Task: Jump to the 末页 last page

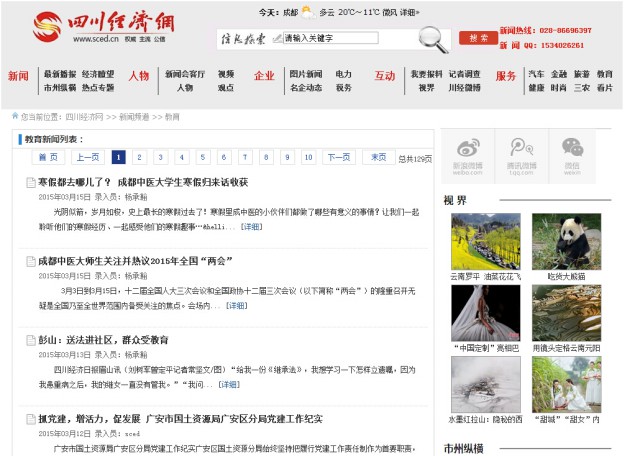Action: (378, 157)
